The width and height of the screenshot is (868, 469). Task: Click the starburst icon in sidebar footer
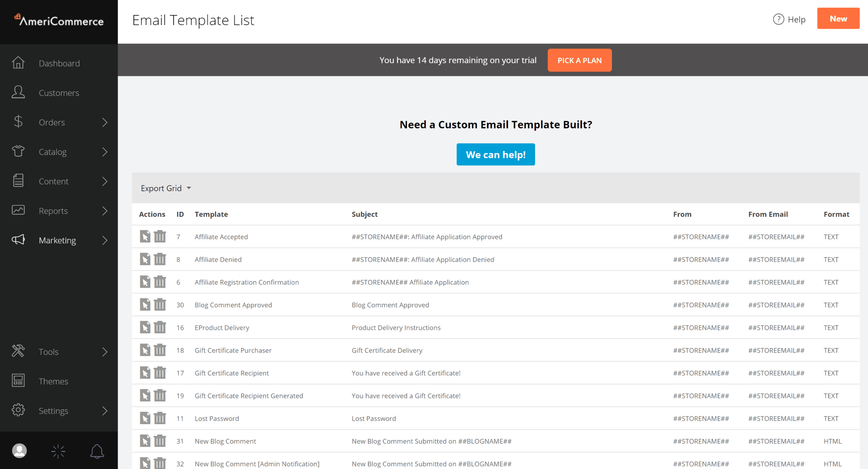pyautogui.click(x=58, y=451)
